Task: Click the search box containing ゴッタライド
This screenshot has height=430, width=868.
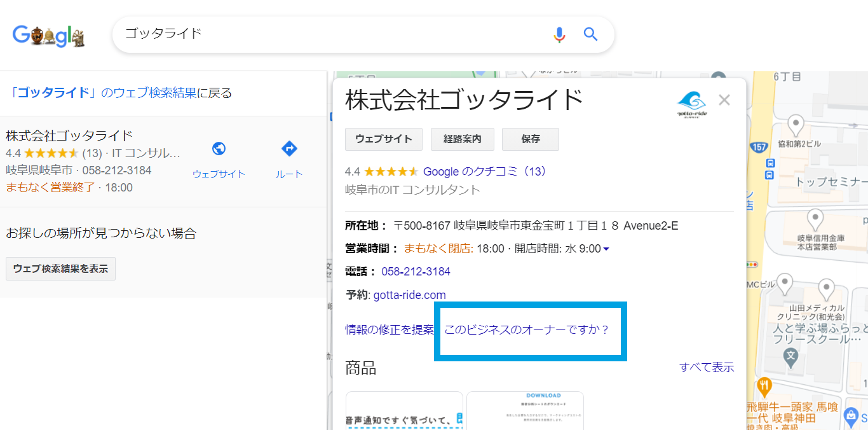Action: 330,34
